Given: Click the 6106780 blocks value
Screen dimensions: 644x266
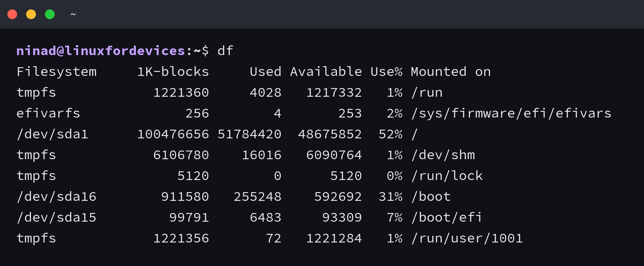Looking at the screenshot, I should (x=181, y=155).
